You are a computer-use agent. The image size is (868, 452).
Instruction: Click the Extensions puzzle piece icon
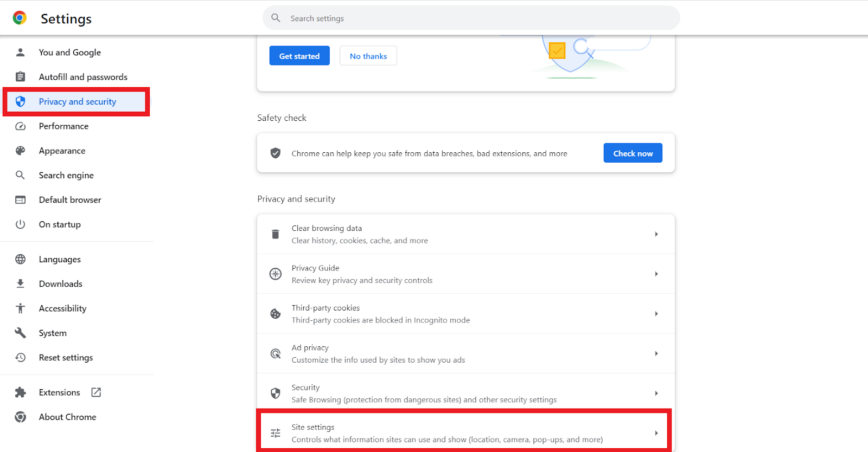point(20,392)
